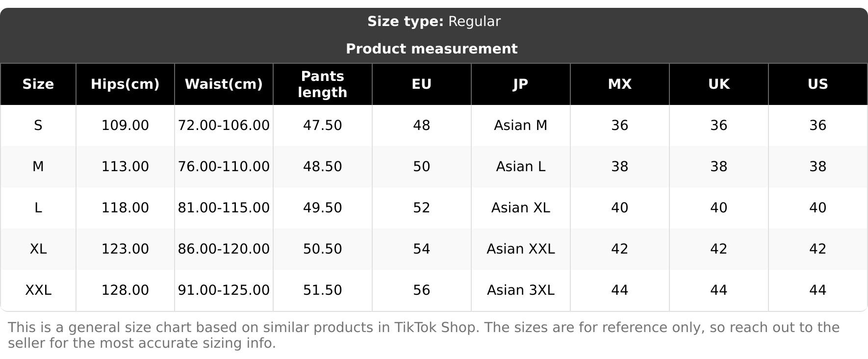Image resolution: width=868 pixels, height=359 pixels.
Task: Click the size chart disclaimer text
Action: (424, 335)
